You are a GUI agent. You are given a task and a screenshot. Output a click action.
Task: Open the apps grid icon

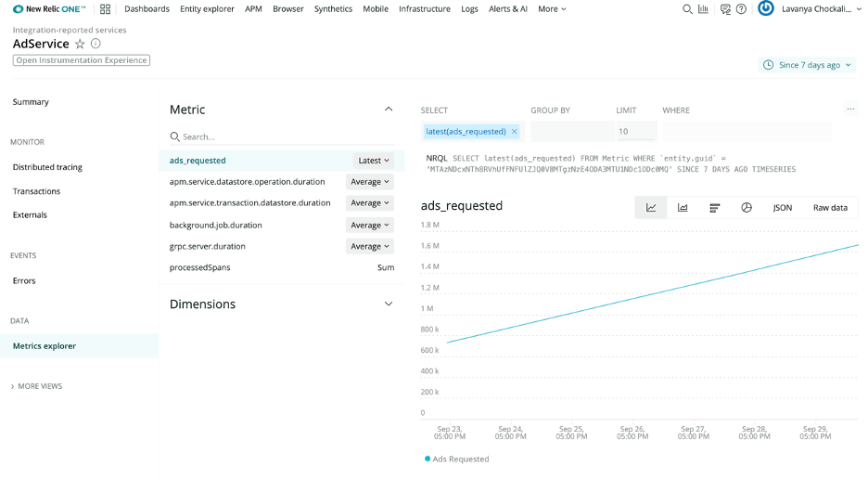(x=105, y=9)
